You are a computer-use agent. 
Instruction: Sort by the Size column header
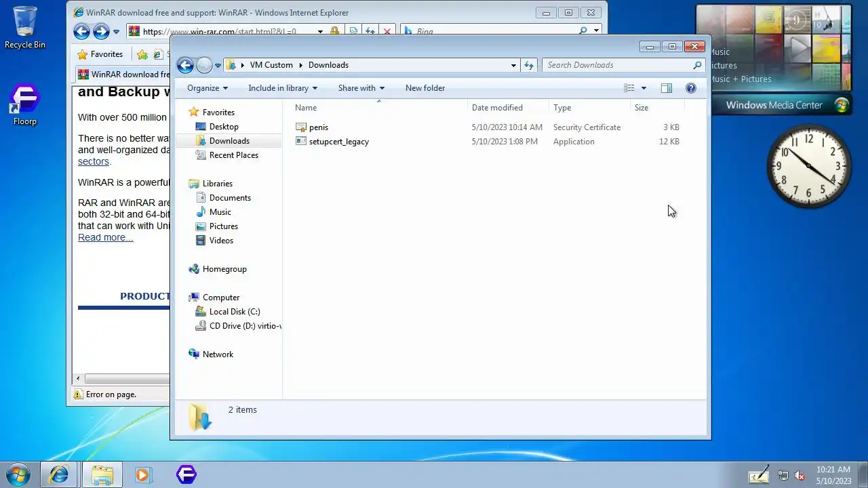point(656,108)
